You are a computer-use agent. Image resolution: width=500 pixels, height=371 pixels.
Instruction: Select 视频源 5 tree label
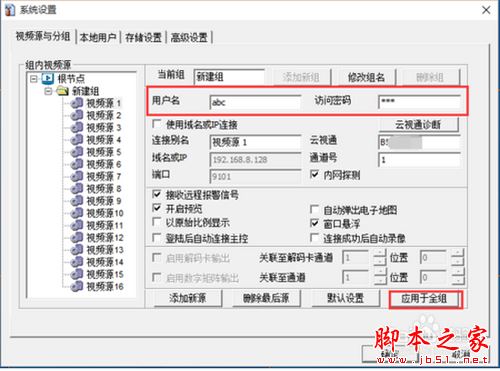tap(104, 152)
